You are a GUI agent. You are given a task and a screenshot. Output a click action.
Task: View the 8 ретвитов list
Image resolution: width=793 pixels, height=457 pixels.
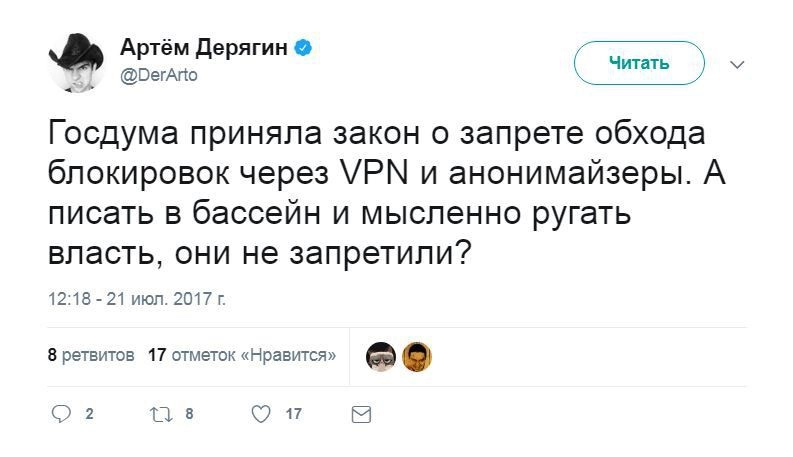click(x=91, y=355)
